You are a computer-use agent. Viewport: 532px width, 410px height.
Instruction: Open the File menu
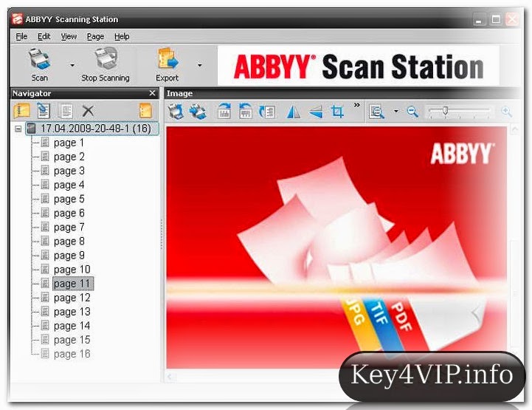tap(21, 36)
